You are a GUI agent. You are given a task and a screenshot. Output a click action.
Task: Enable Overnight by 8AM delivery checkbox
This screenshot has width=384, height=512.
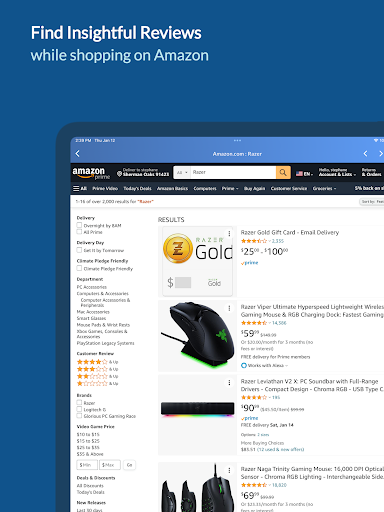click(79, 225)
